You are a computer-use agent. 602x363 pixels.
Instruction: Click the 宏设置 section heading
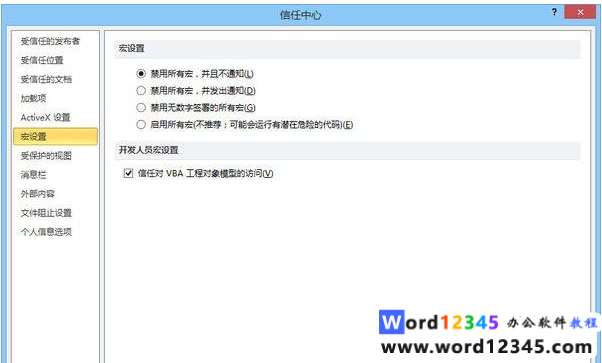point(132,48)
